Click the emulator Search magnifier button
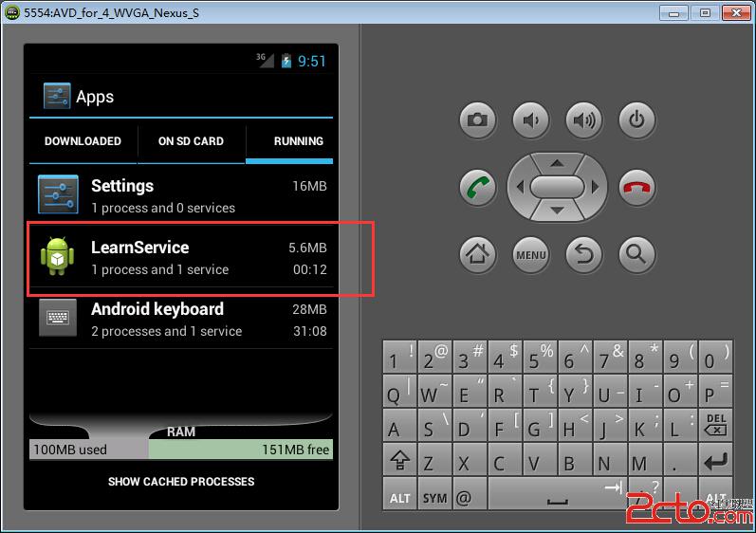Image resolution: width=756 pixels, height=533 pixels. [636, 254]
